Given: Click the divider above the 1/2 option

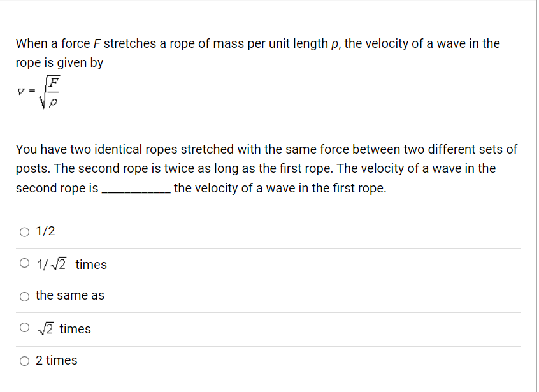Looking at the screenshot, I should [x=268, y=216].
